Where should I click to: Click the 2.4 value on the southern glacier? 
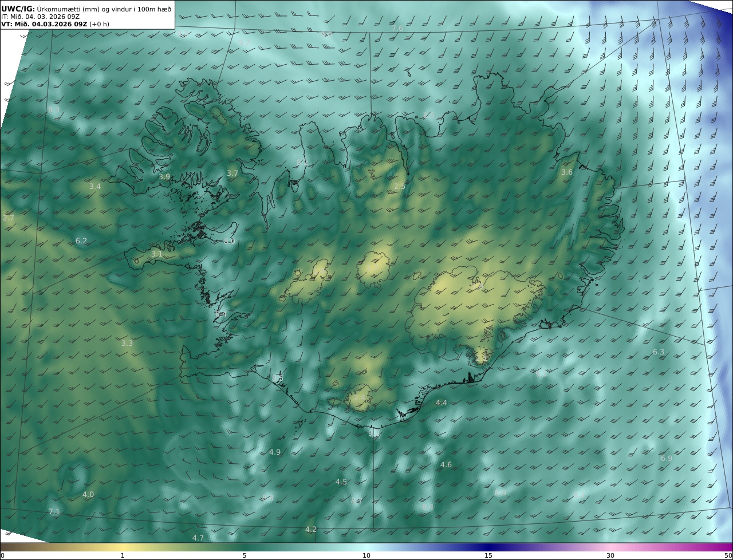pos(360,397)
